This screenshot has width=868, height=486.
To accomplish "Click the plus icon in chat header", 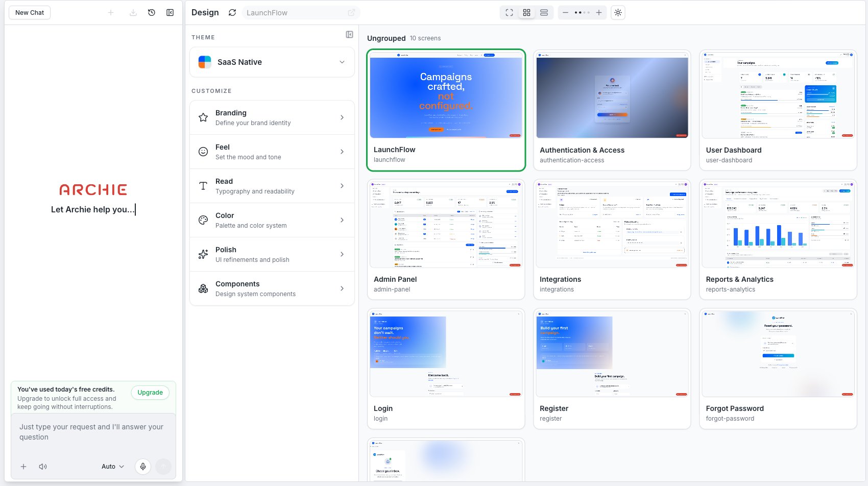I will (111, 13).
